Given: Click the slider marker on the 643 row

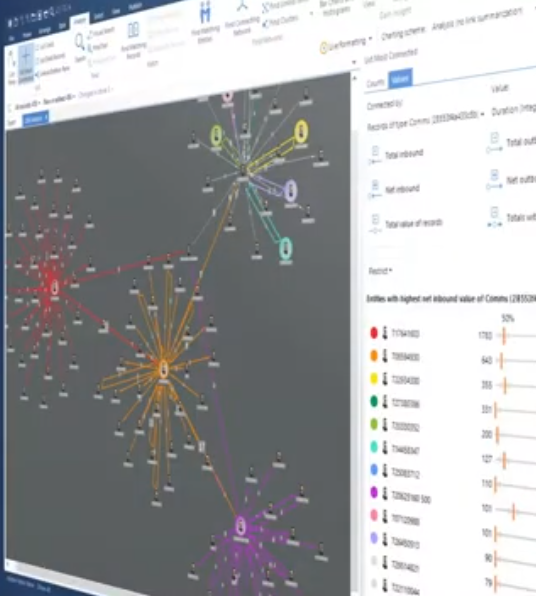Looking at the screenshot, I should pos(501,361).
